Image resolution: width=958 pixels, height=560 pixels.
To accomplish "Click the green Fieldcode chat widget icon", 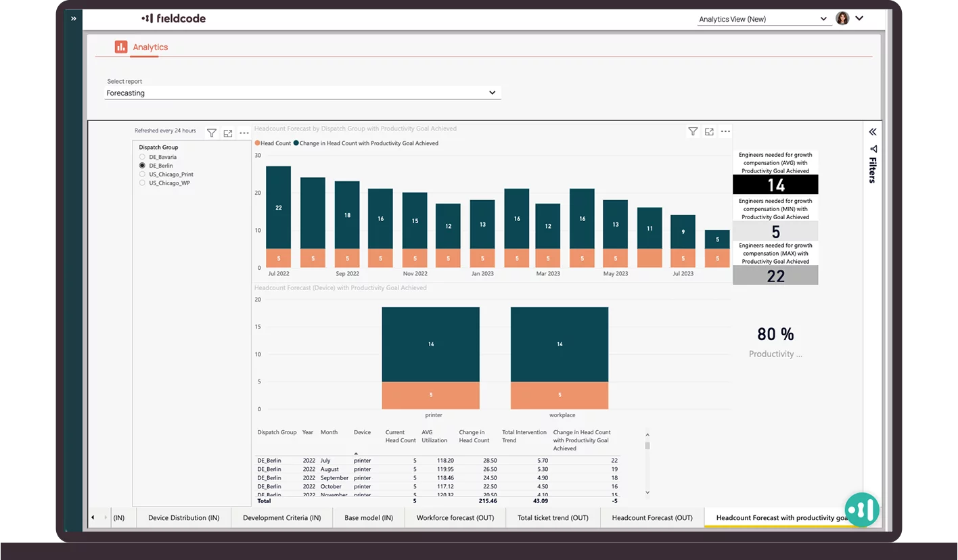I will click(x=862, y=510).
